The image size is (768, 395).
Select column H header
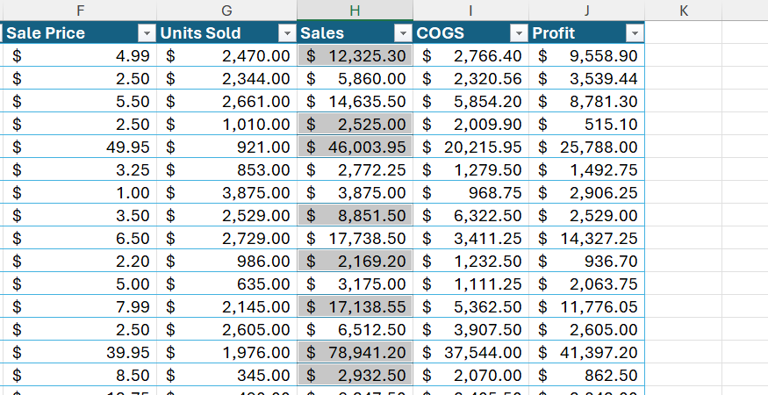[355, 10]
